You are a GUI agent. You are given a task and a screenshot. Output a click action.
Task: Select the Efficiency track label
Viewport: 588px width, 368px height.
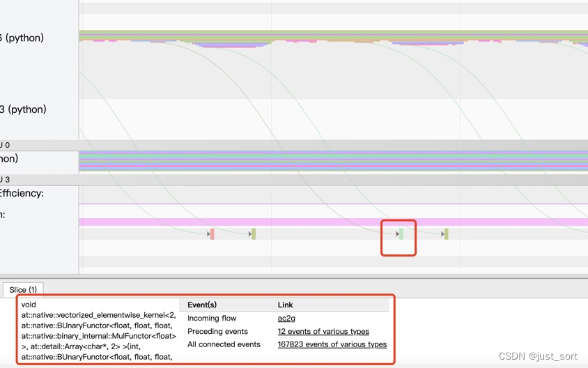[x=22, y=193]
